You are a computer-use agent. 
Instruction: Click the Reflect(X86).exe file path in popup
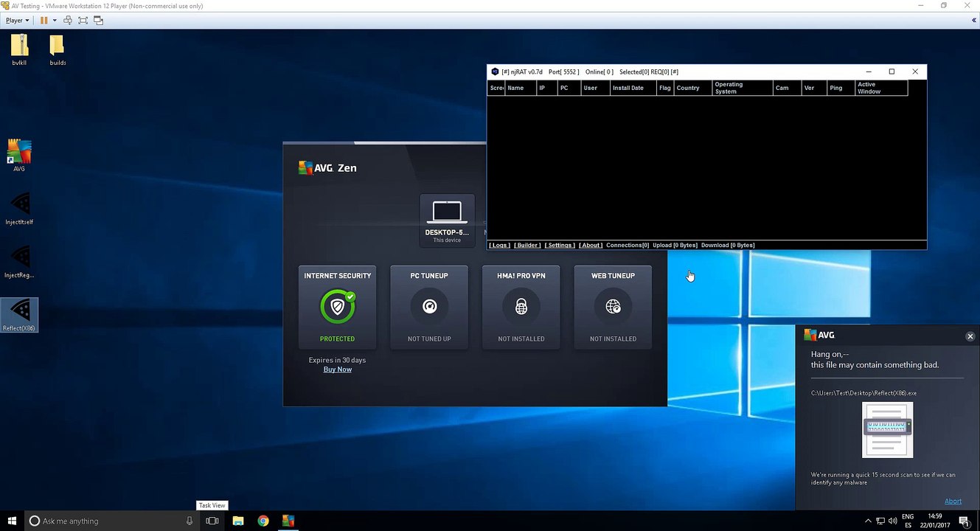coord(864,393)
